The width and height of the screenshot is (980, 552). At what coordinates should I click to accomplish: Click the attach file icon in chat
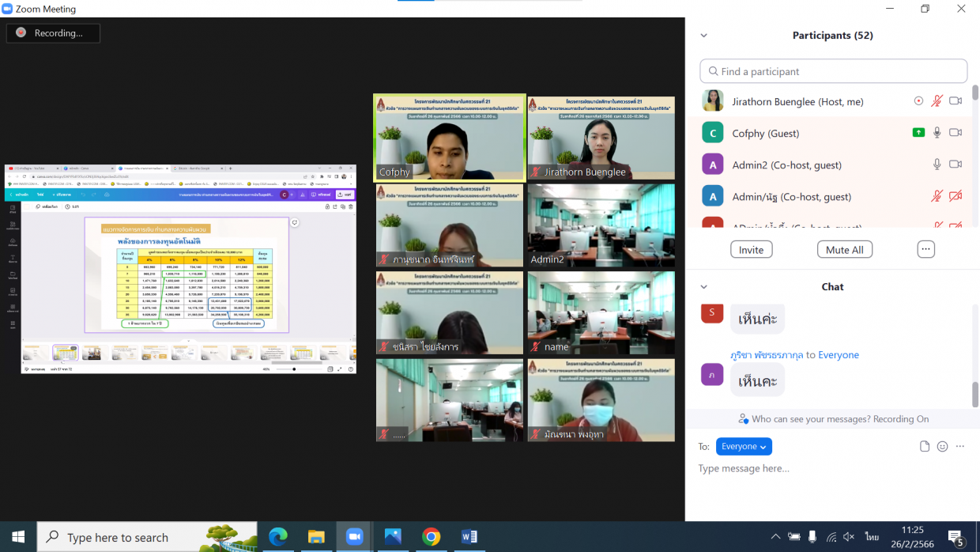click(x=925, y=446)
